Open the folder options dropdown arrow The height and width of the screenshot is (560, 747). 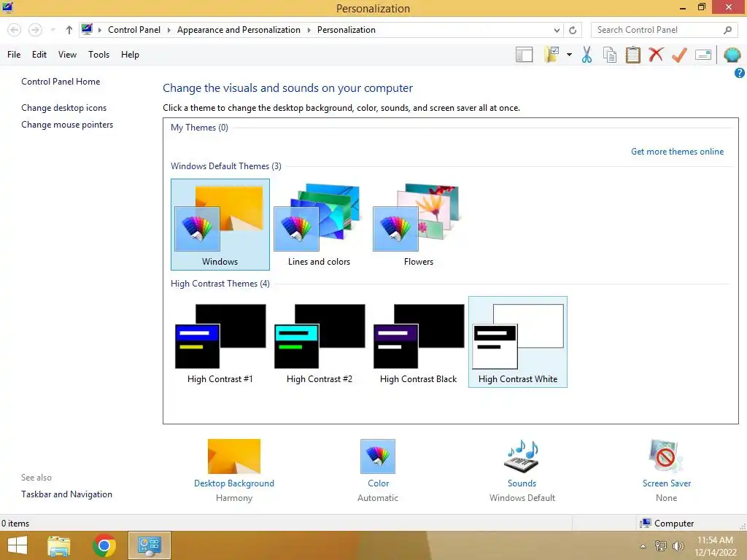click(569, 55)
